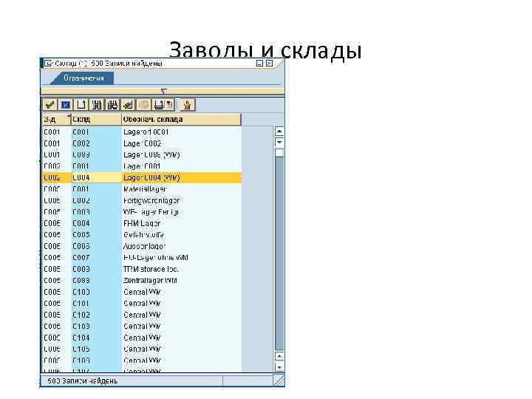Find next with the binoculars-plus icon
The image size is (532, 399).
[x=112, y=105]
